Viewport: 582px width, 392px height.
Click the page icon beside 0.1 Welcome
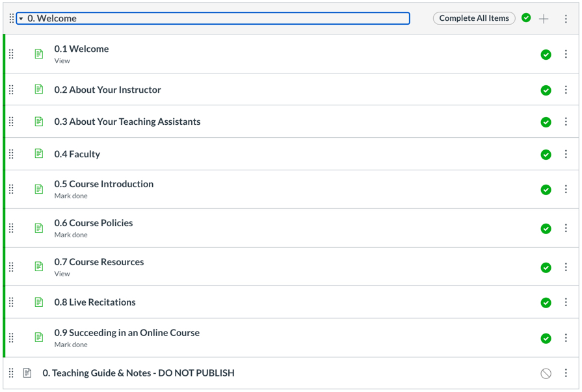point(39,54)
